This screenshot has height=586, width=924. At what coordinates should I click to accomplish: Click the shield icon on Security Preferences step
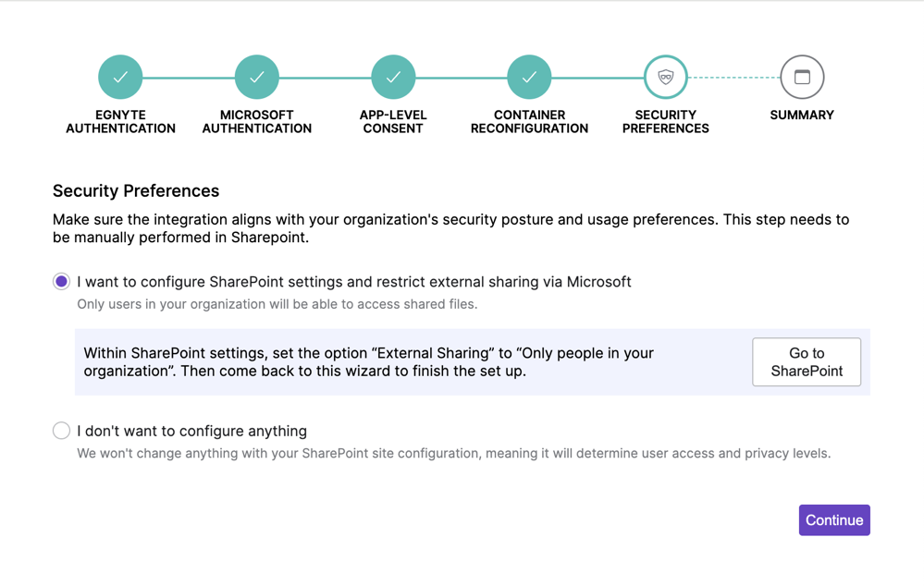pos(665,77)
